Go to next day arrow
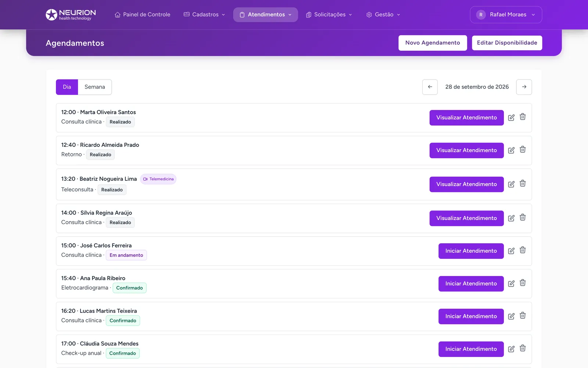 [x=524, y=87]
